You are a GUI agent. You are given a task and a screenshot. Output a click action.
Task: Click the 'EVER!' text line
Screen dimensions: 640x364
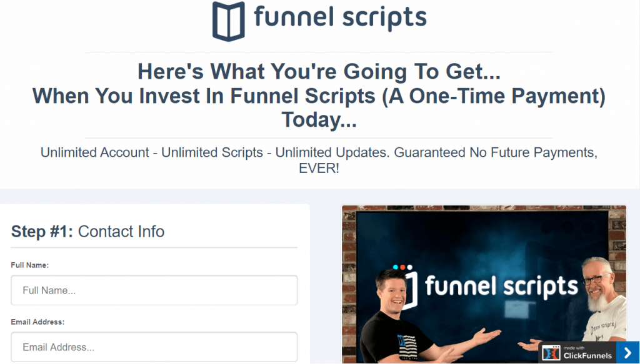[x=319, y=168]
